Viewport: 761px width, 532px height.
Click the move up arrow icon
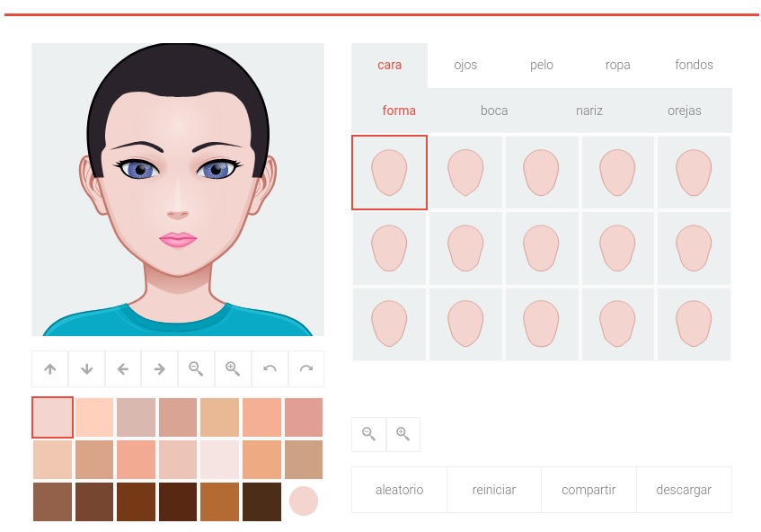(50, 368)
